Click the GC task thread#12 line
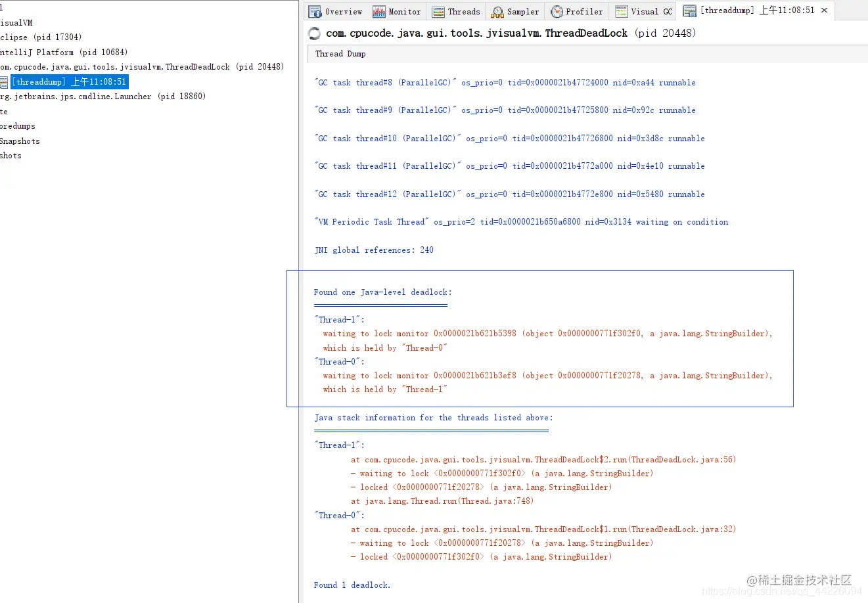The image size is (868, 603). pyautogui.click(x=509, y=194)
